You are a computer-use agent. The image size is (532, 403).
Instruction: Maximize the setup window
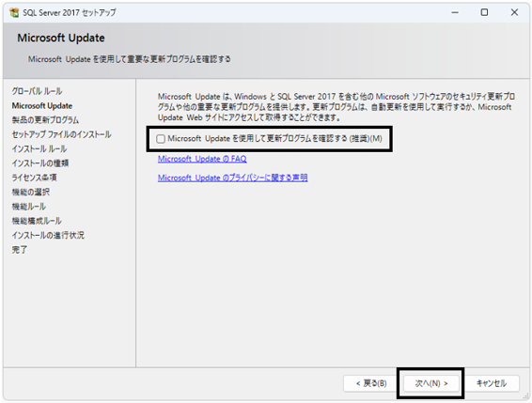pyautogui.click(x=484, y=12)
